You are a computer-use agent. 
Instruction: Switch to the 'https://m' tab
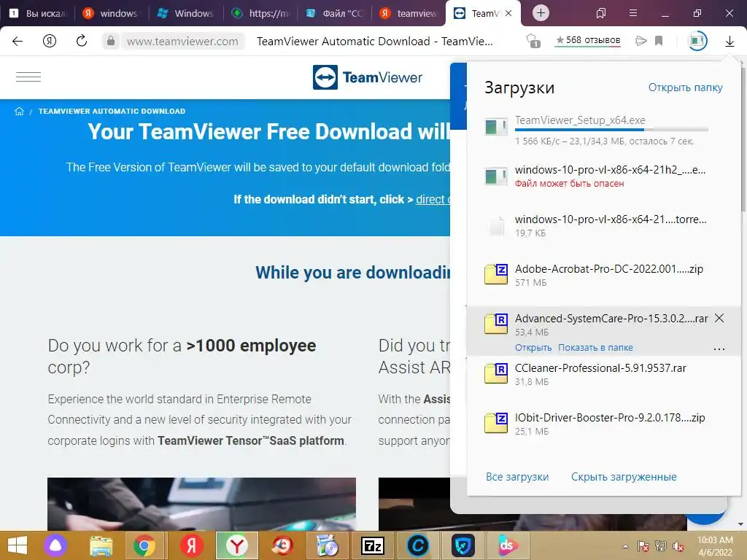tap(260, 13)
